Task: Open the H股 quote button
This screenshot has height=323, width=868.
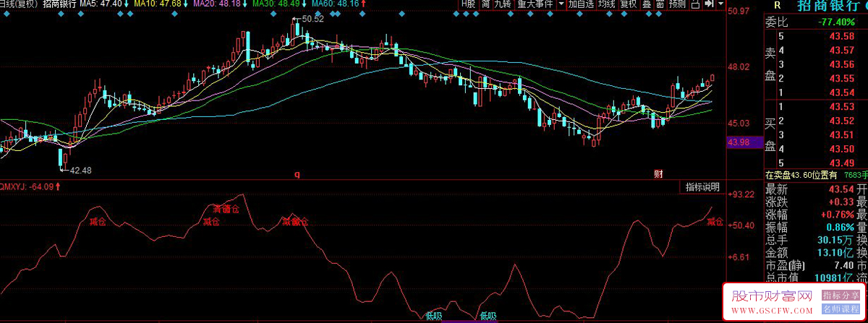Action: tap(468, 4)
